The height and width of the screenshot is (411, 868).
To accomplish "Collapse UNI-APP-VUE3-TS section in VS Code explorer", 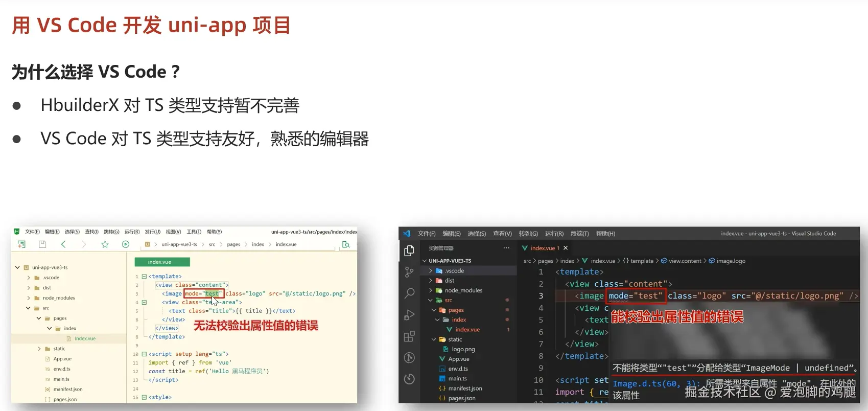I will pyautogui.click(x=425, y=261).
